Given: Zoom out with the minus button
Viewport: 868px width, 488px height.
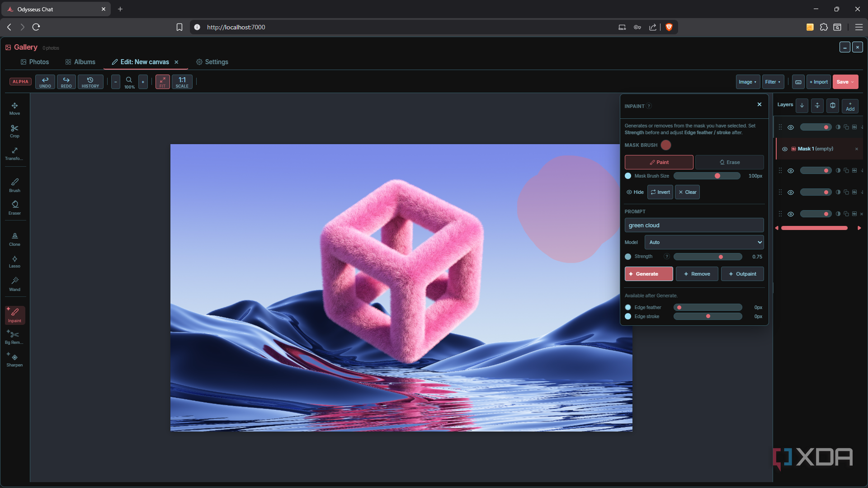Looking at the screenshot, I should [116, 82].
